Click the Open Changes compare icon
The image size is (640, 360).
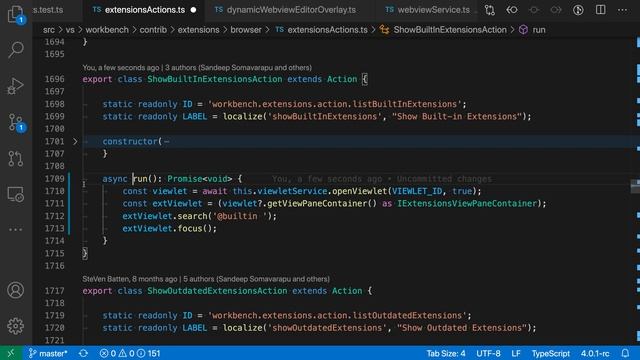coord(490,10)
